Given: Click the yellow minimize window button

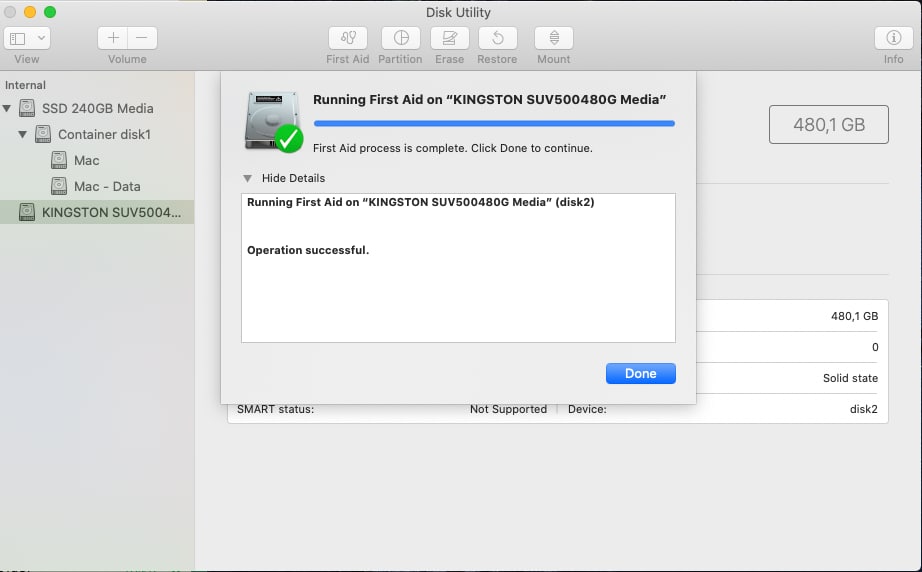Looking at the screenshot, I should pos(30,12).
